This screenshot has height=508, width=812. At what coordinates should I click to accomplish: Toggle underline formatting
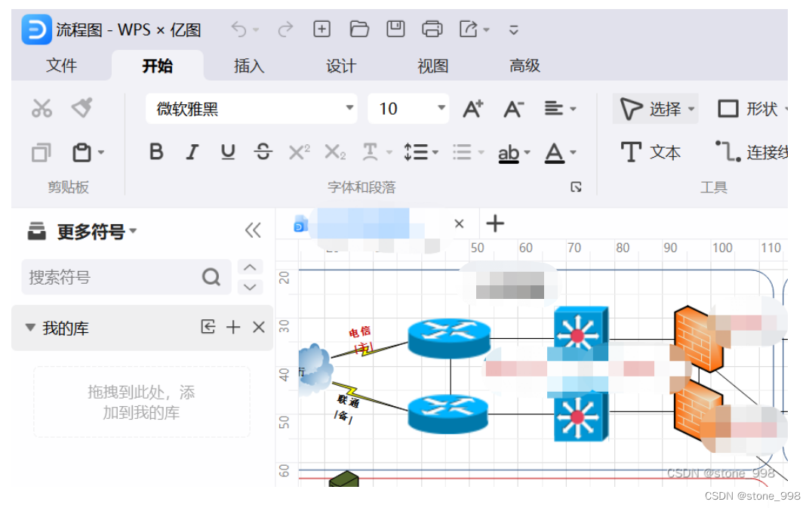(x=227, y=152)
